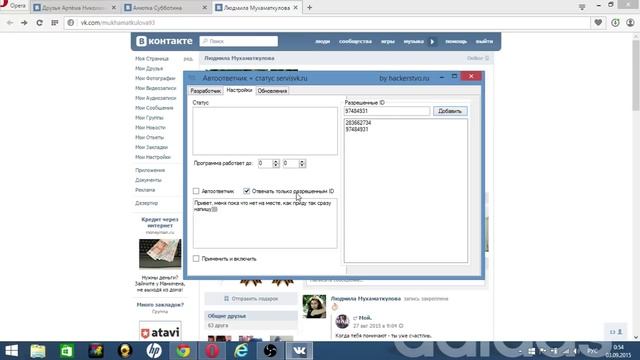The width and height of the screenshot is (640, 360).
Task: Open люди in the VK header
Action: (x=322, y=42)
